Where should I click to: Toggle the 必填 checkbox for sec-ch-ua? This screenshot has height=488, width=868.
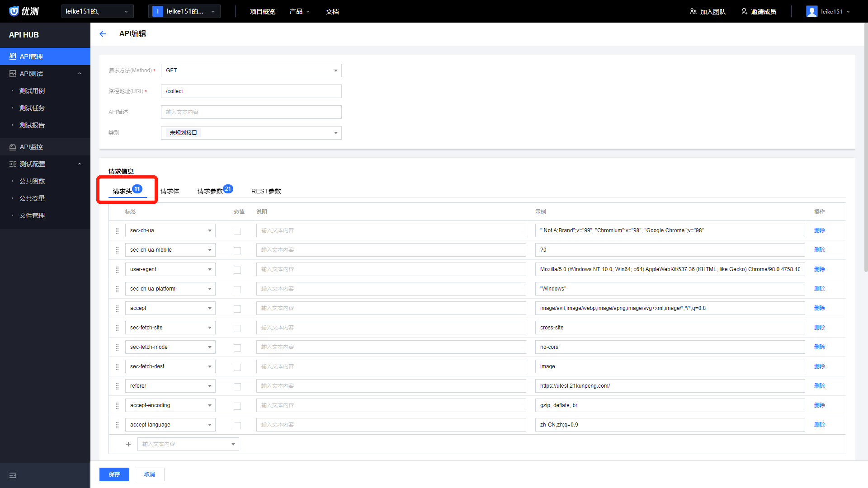[x=237, y=230]
